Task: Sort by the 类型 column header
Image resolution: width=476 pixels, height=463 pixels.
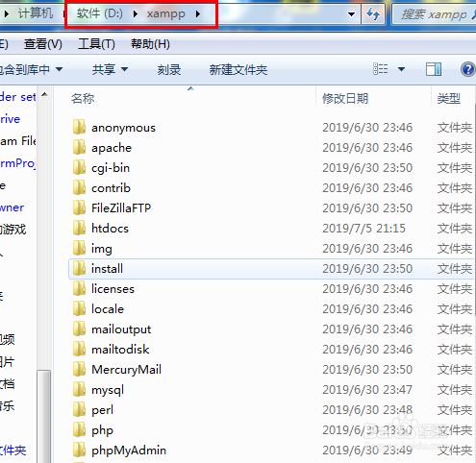Action: point(449,98)
